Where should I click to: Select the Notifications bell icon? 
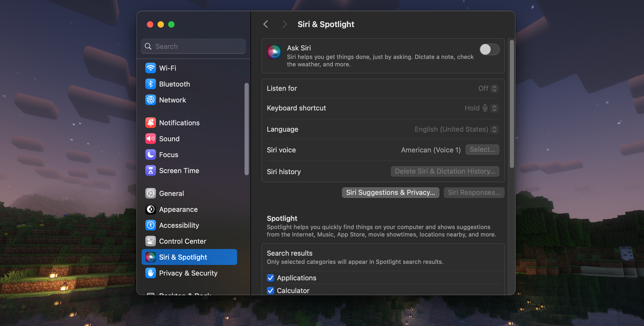(x=150, y=122)
